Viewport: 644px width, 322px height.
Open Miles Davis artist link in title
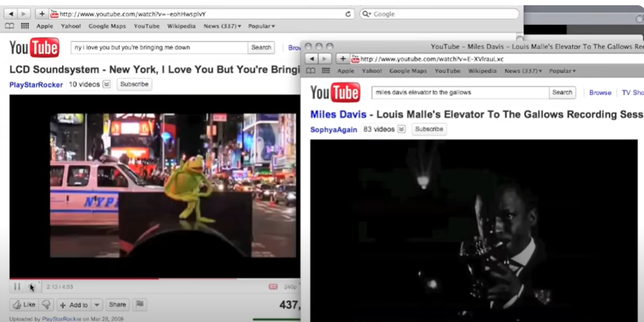click(x=338, y=114)
